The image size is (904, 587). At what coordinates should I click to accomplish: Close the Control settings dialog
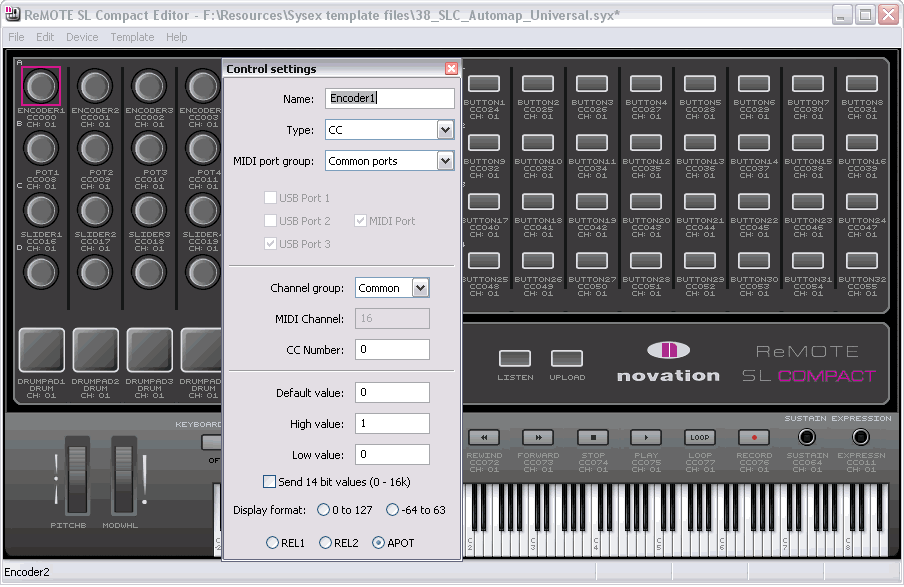(x=451, y=69)
